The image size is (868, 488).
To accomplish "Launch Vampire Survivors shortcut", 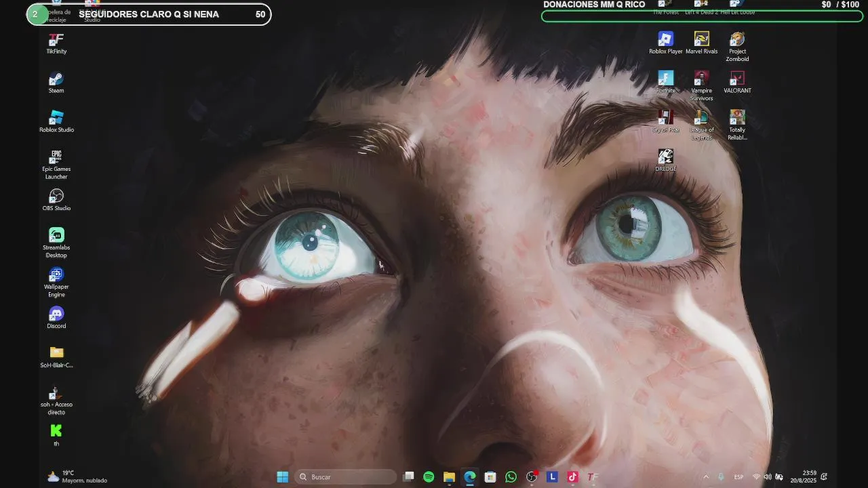I will pyautogui.click(x=702, y=86).
